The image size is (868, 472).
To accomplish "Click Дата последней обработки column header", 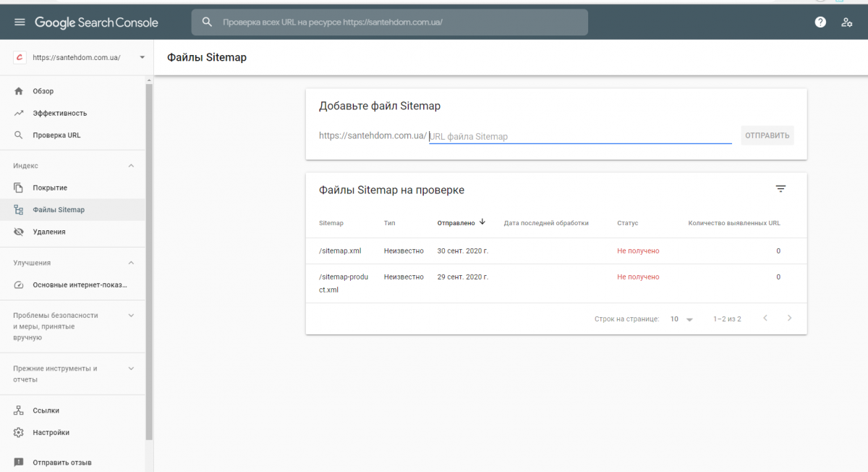I will click(546, 223).
